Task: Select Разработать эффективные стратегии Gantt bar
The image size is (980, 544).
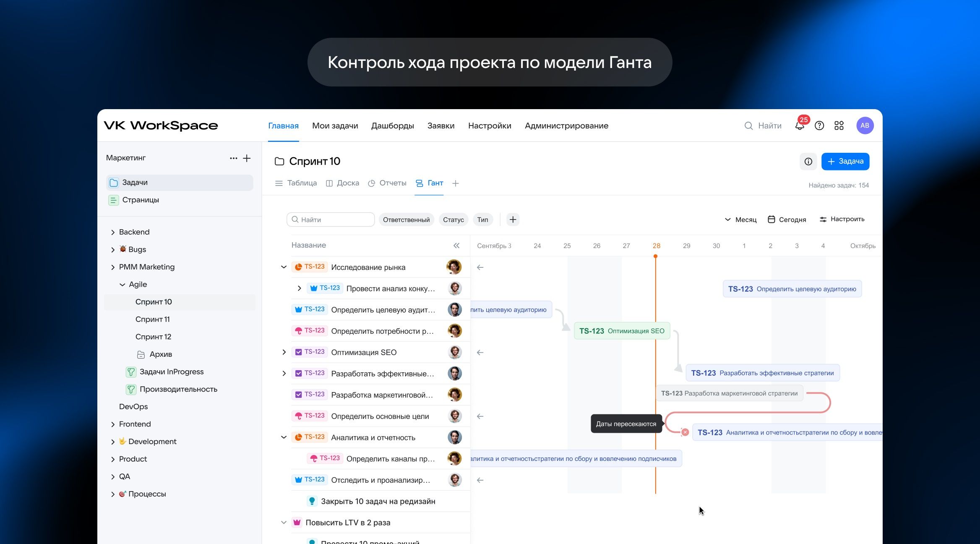Action: pos(762,373)
